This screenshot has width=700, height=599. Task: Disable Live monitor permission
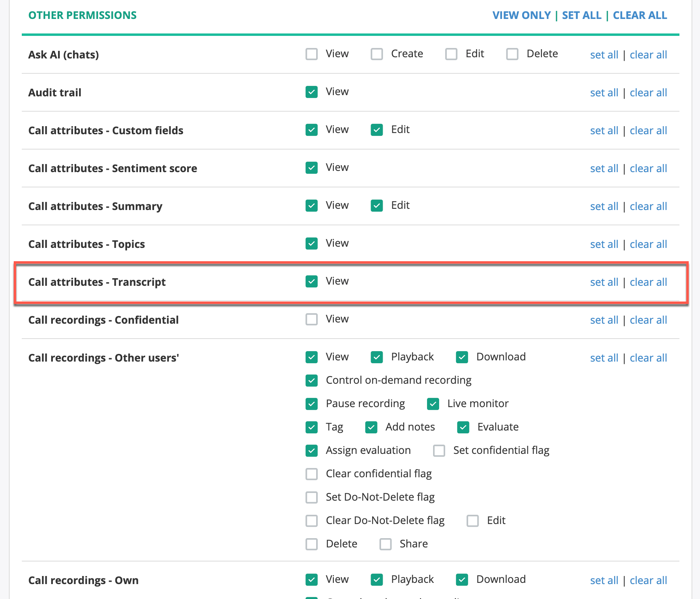point(433,404)
